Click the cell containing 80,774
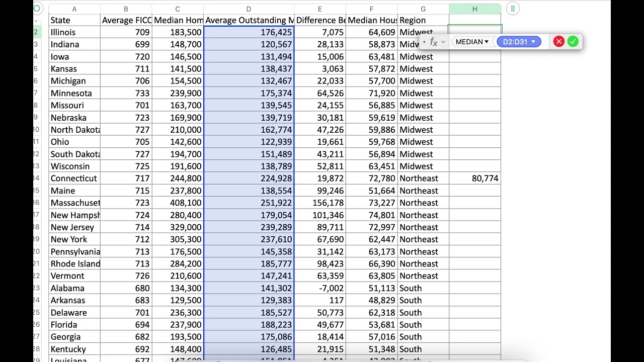Image resolution: width=644 pixels, height=362 pixels. [x=474, y=178]
